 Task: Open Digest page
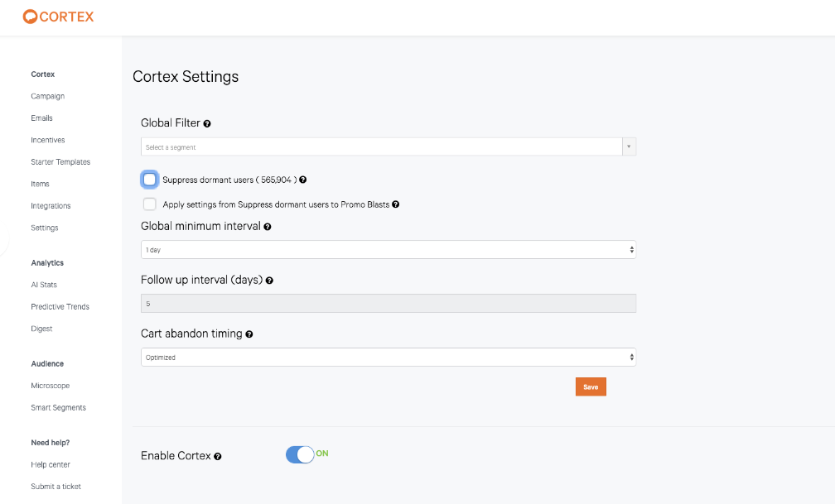click(41, 329)
